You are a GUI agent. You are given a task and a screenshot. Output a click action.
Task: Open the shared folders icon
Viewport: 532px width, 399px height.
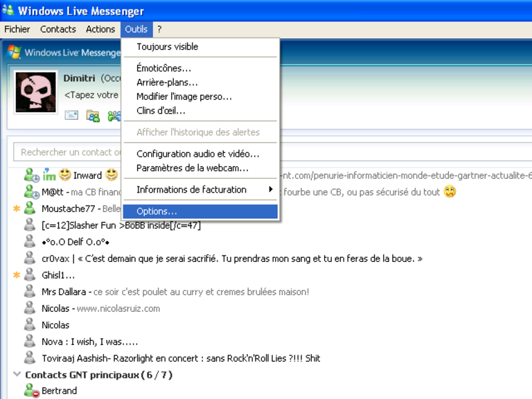click(x=93, y=116)
